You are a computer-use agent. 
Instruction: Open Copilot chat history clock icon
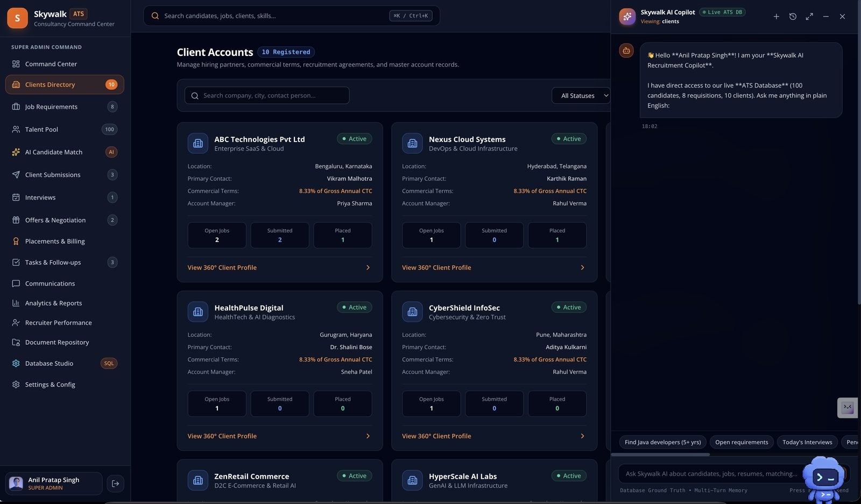point(793,17)
